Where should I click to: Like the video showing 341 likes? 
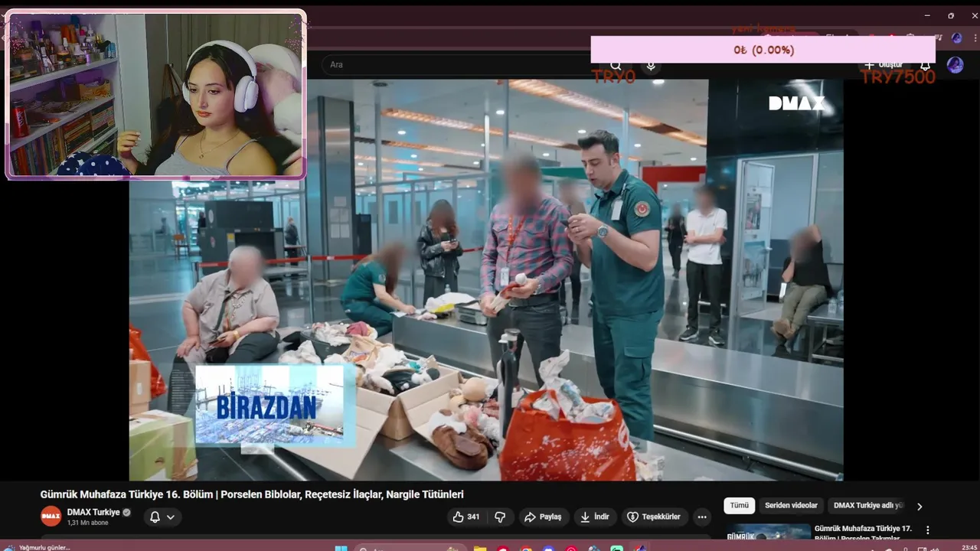(x=466, y=517)
